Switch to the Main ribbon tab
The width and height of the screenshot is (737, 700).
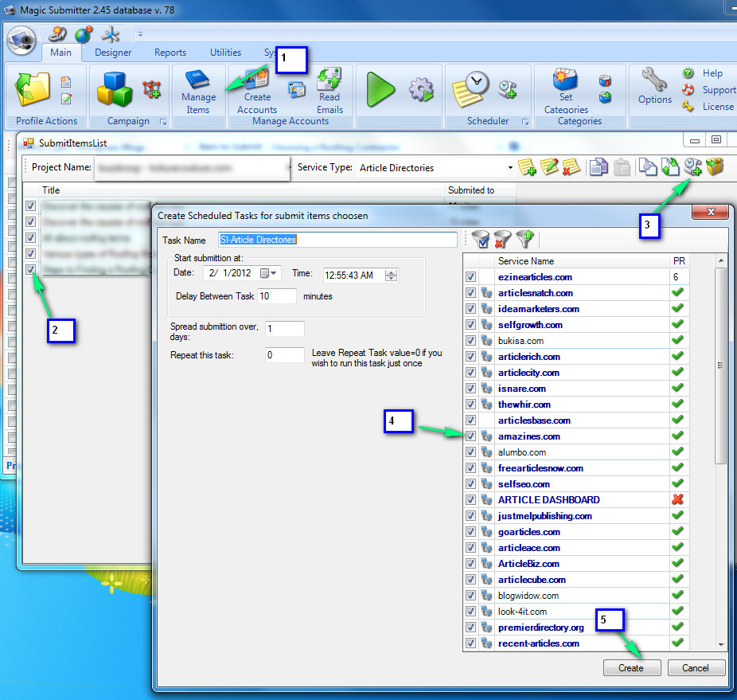(x=60, y=53)
